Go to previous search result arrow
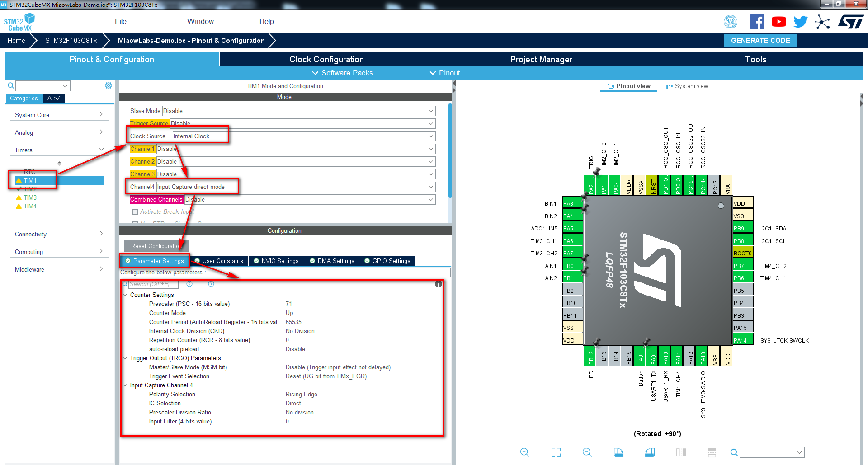868x470 pixels. [x=189, y=284]
